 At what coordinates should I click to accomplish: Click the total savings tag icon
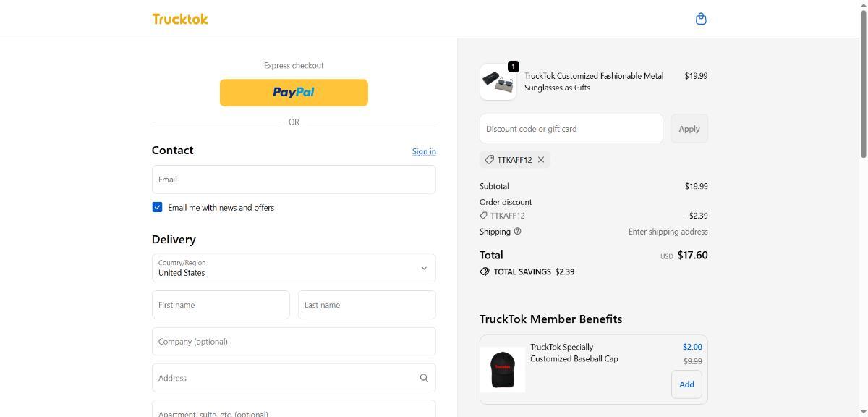coord(485,271)
